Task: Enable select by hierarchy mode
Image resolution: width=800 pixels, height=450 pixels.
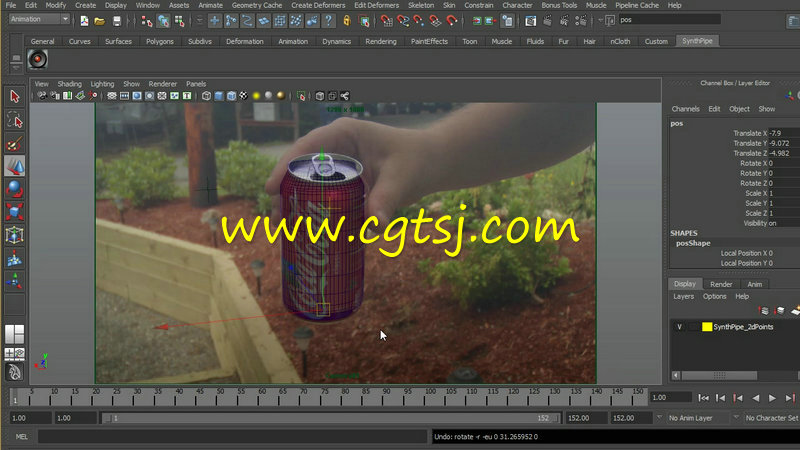Action: [x=147, y=21]
